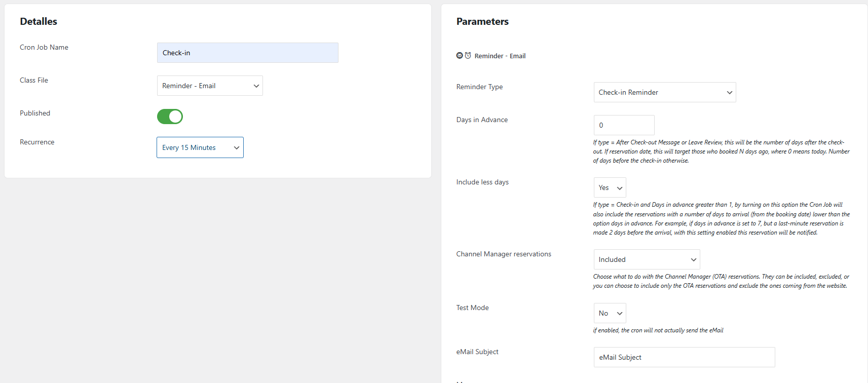Click the Reminder - Email heading text
Viewport: 868px width, 383px height.
tap(500, 56)
